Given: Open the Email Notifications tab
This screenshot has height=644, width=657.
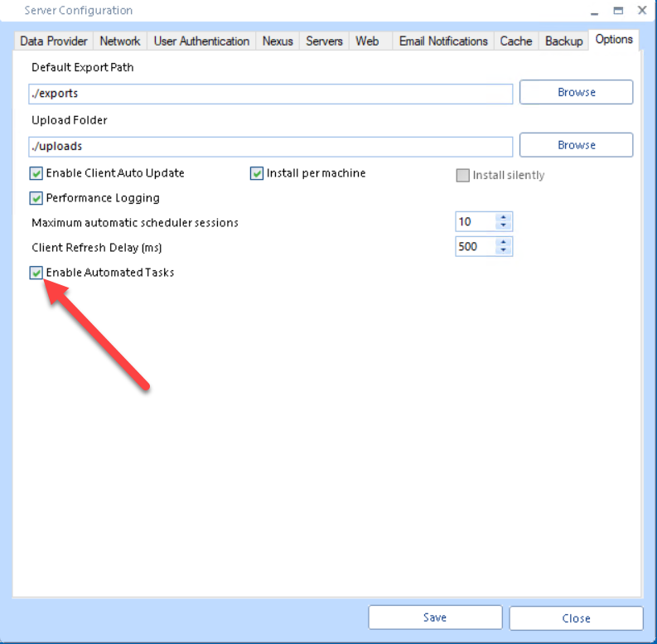Looking at the screenshot, I should click(x=443, y=41).
